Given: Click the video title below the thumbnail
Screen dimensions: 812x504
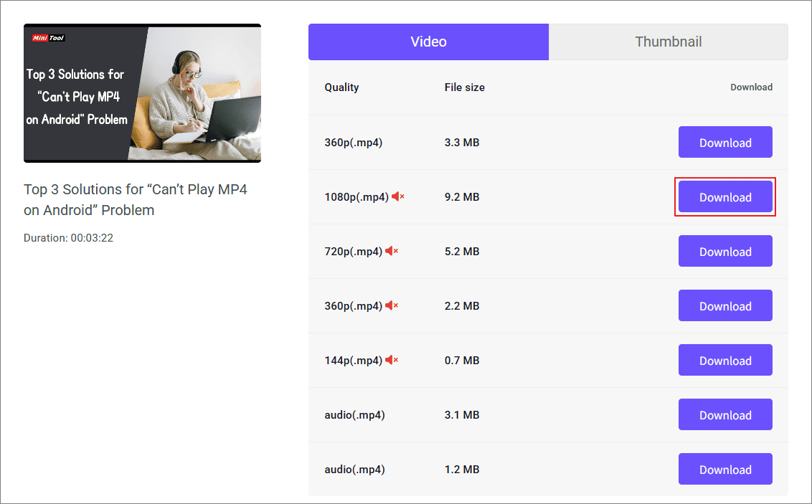Looking at the screenshot, I should coord(135,199).
